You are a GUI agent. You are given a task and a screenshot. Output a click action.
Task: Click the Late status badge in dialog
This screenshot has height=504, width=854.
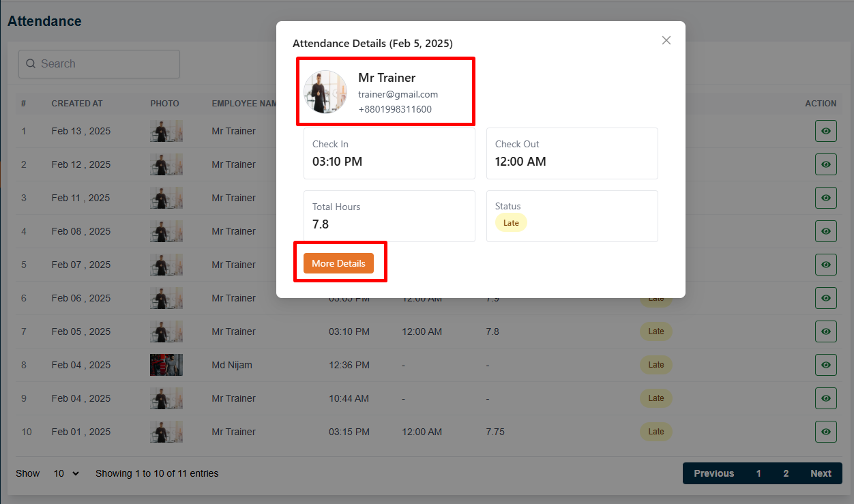[511, 223]
